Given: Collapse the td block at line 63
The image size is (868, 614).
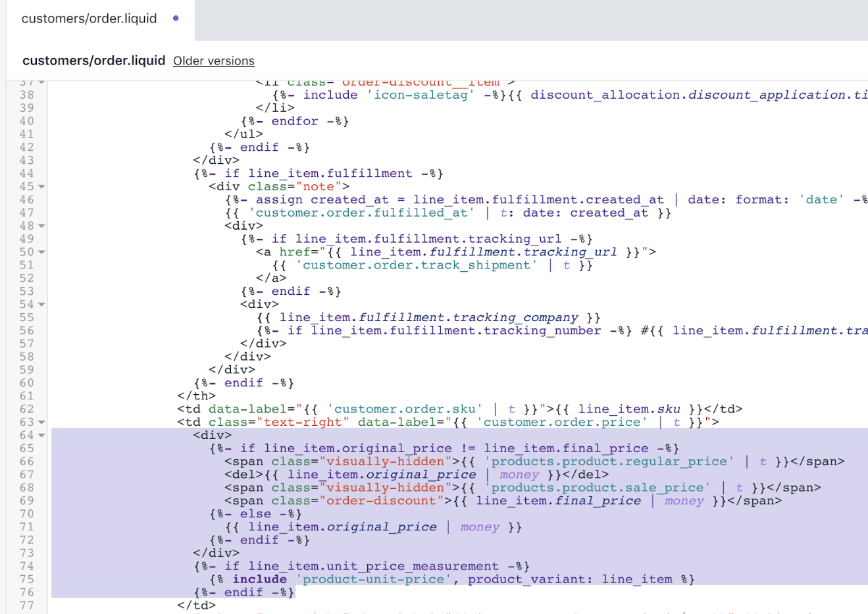Looking at the screenshot, I should tap(41, 422).
